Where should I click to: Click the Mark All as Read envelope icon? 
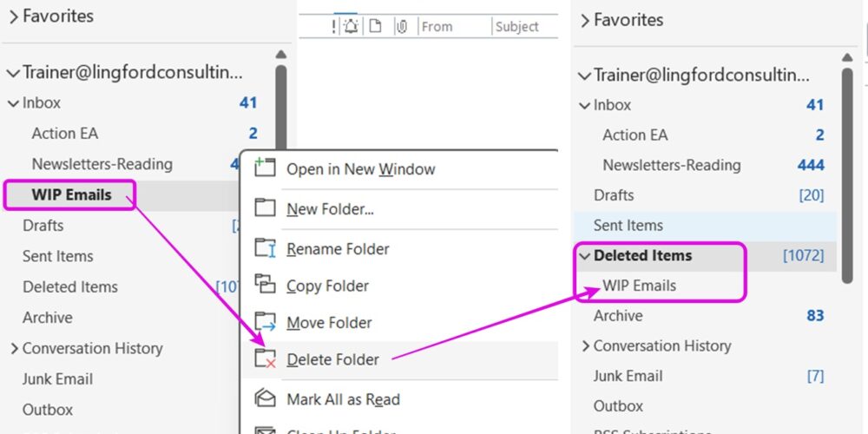(x=265, y=399)
